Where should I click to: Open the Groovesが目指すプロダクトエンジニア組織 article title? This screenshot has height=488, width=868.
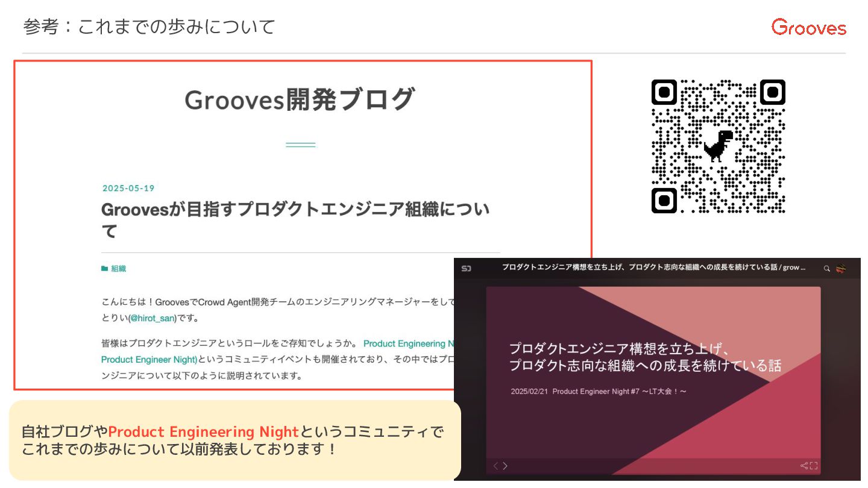[295, 220]
